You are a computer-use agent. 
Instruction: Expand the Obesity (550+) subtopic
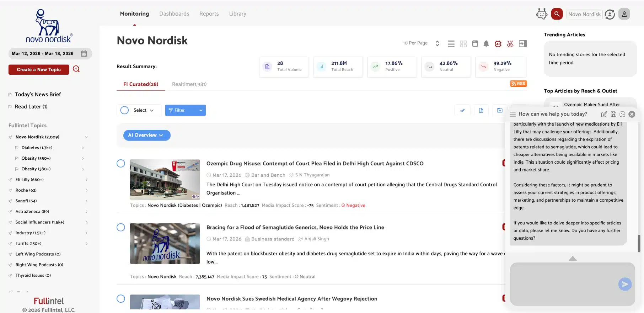[x=83, y=158]
